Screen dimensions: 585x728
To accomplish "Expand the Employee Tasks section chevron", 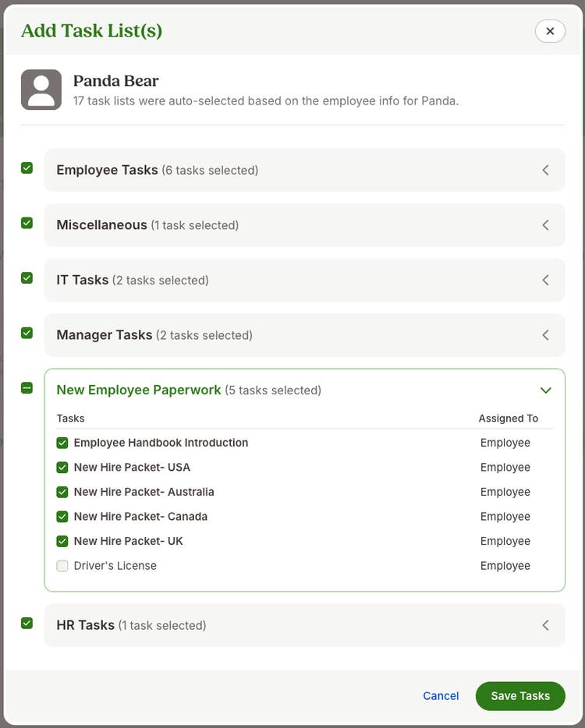I will click(x=545, y=170).
